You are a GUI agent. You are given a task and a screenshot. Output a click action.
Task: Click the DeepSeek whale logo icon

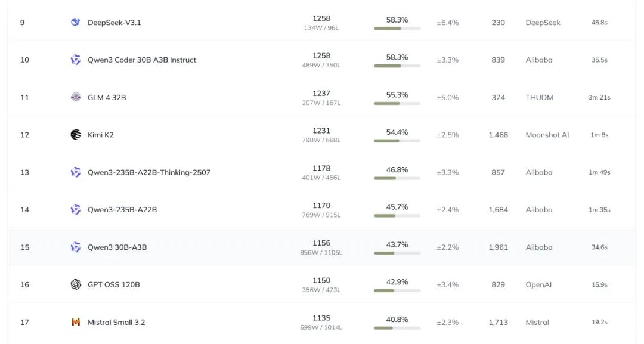tap(76, 23)
